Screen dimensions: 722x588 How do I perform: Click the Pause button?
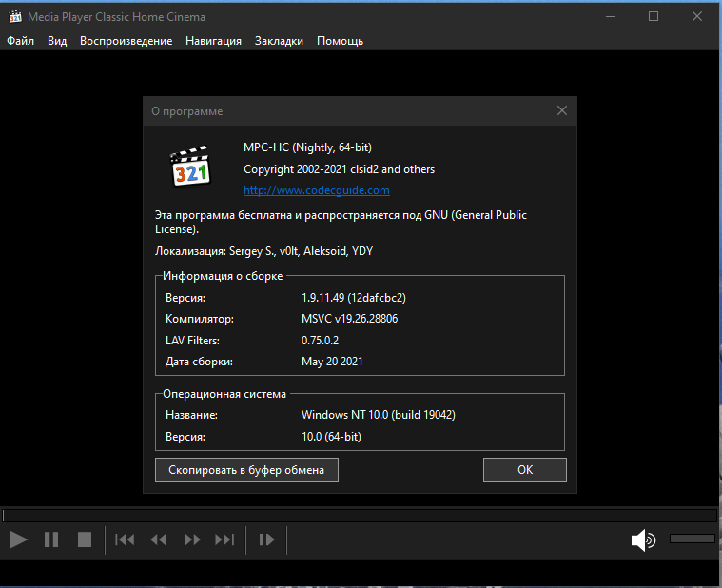(x=51, y=539)
